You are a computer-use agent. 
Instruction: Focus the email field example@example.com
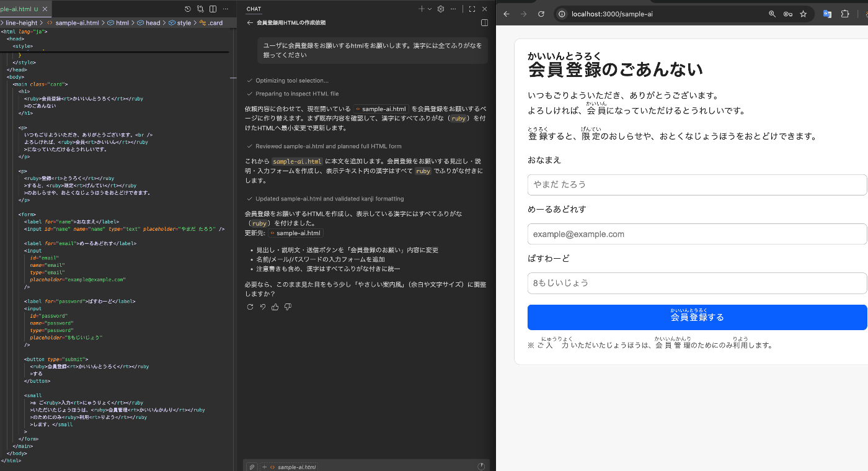(697, 234)
